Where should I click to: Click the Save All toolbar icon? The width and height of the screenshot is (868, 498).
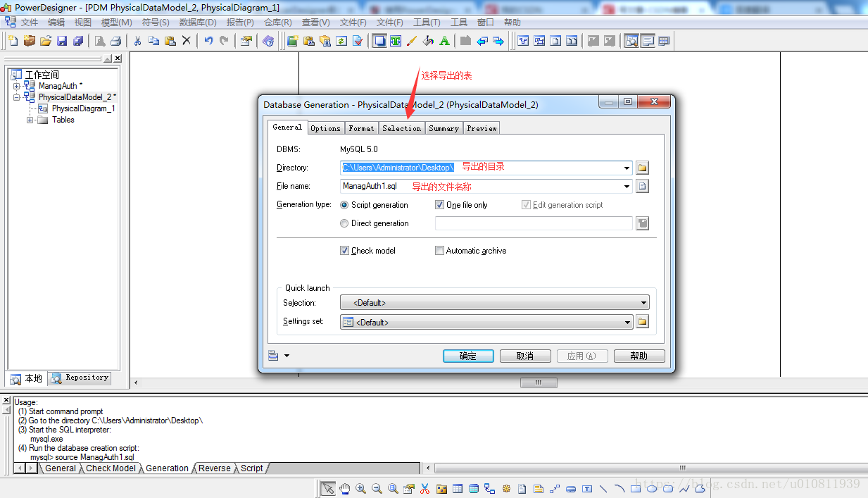pyautogui.click(x=78, y=41)
